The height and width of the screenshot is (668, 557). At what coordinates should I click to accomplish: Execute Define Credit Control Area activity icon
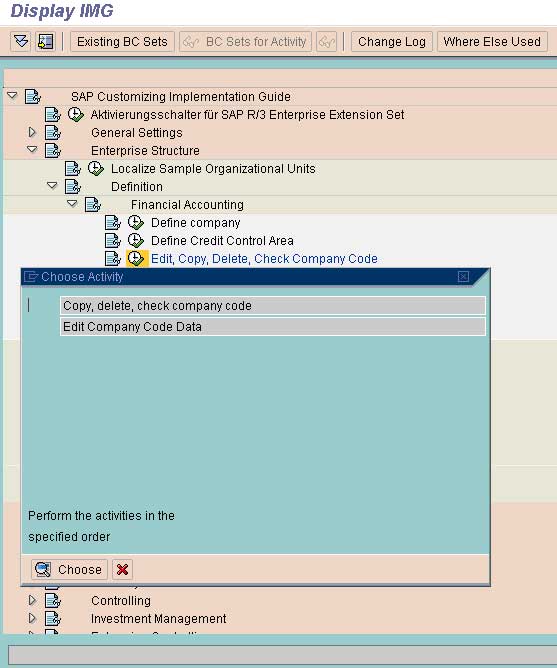136,240
